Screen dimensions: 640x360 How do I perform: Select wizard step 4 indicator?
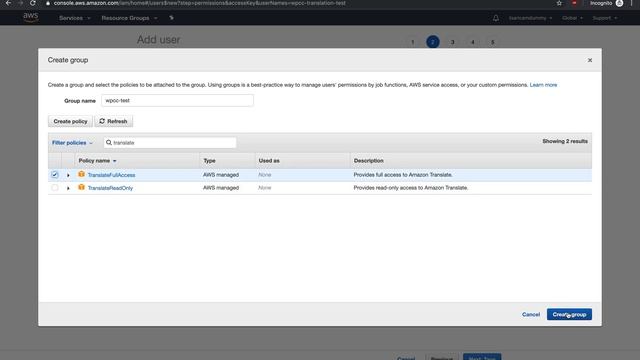473,42
